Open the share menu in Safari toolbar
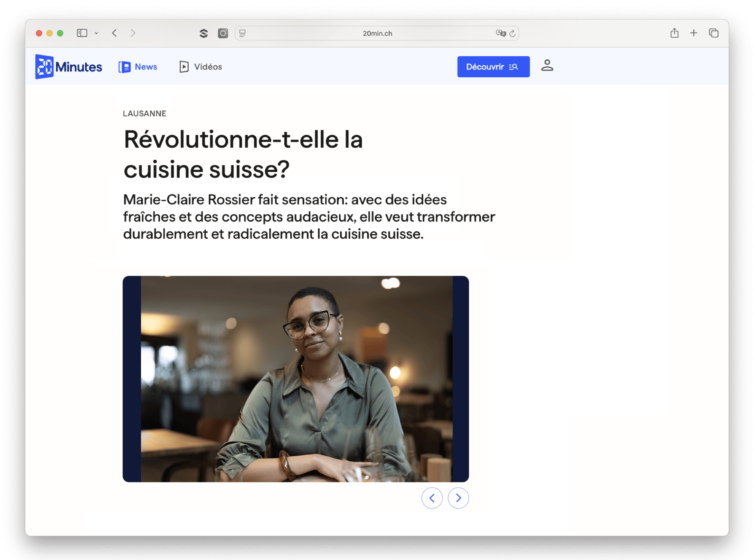Image resolution: width=754 pixels, height=560 pixels. click(675, 33)
